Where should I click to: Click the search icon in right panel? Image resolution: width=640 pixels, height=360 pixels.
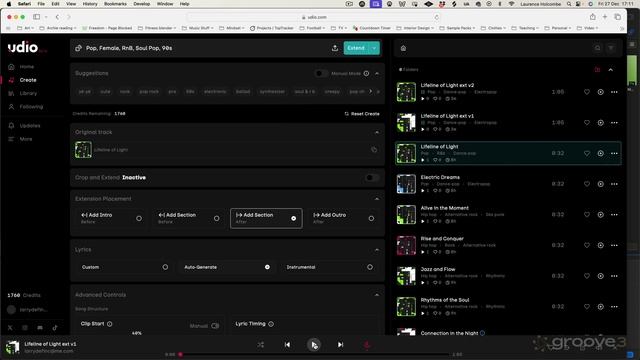pyautogui.click(x=598, y=48)
